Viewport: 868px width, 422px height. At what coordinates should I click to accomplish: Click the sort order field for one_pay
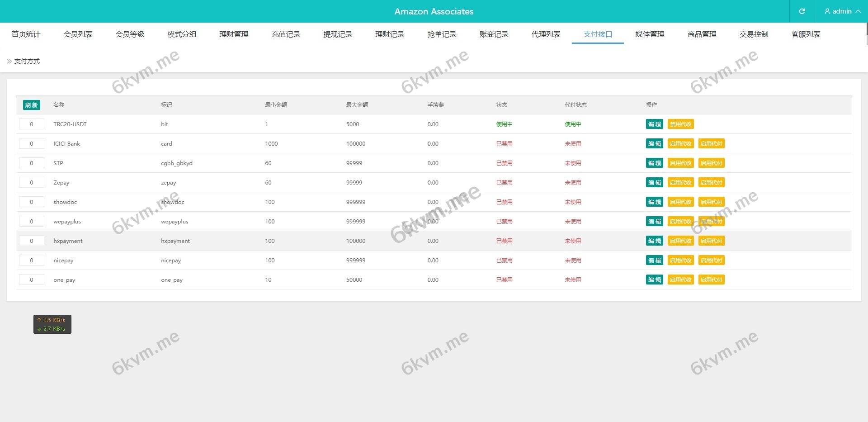pos(32,280)
